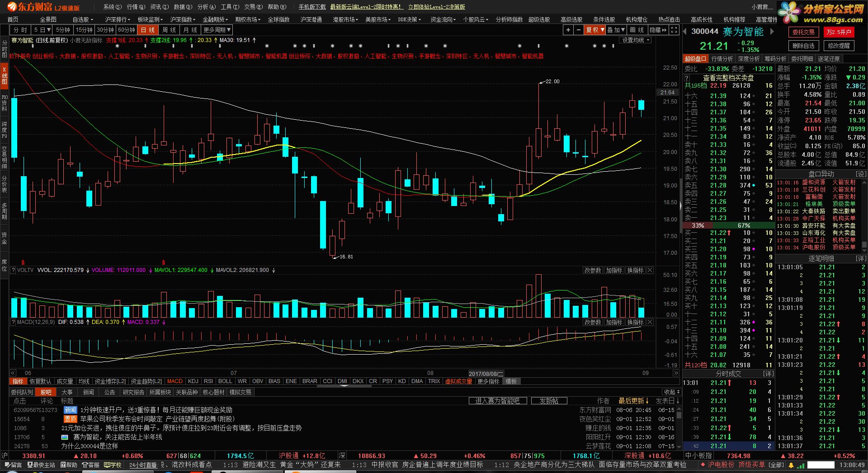Click the blank white field beside the clock

point(821,465)
